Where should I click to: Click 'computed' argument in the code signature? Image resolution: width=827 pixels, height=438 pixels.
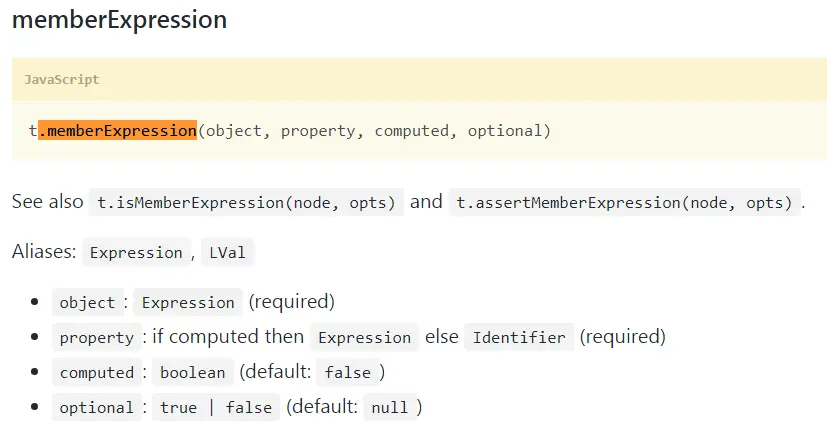(x=412, y=130)
